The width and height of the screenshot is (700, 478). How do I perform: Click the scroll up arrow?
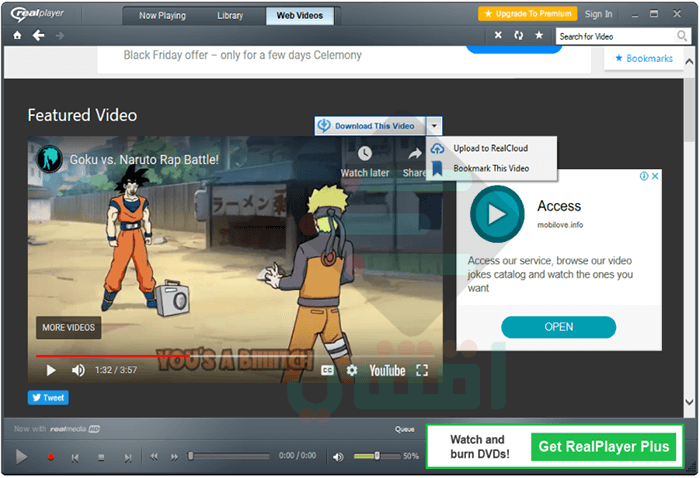(x=689, y=62)
